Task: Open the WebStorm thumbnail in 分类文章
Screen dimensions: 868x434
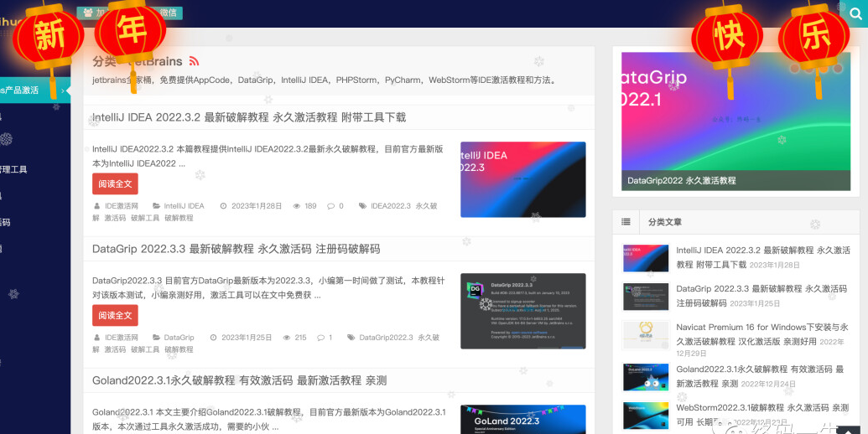Action: pos(646,416)
